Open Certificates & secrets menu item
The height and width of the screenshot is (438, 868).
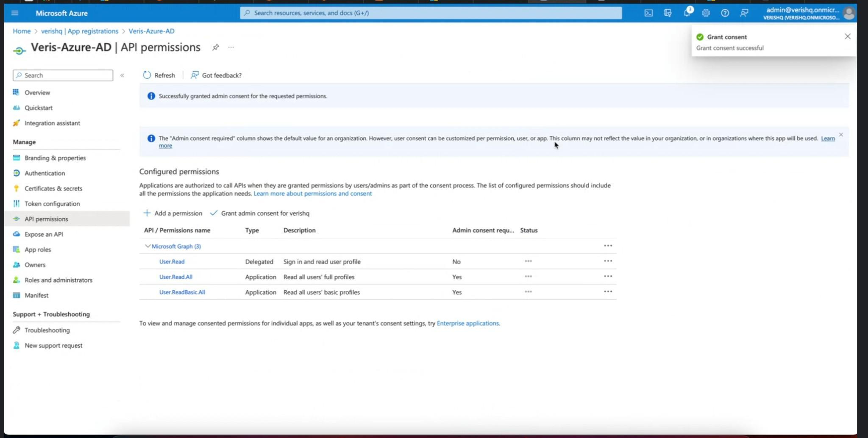[53, 189]
